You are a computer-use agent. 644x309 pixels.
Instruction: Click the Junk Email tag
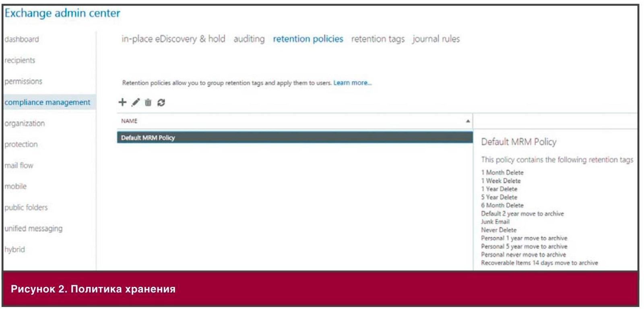[x=495, y=222]
